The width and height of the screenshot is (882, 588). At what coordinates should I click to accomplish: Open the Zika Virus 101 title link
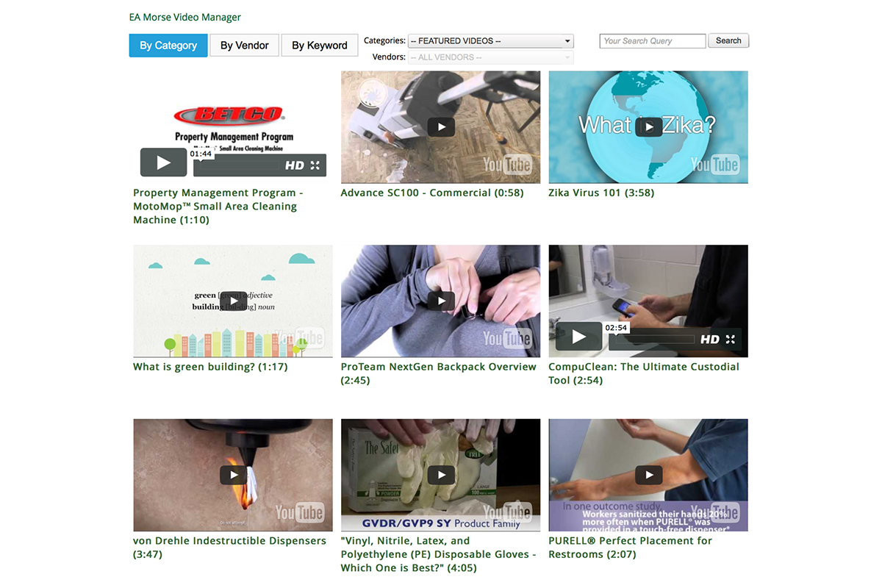(x=601, y=193)
